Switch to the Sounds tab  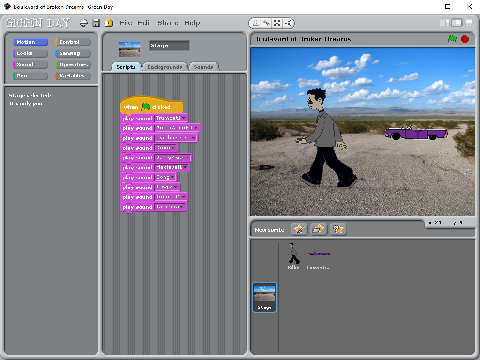coord(204,67)
